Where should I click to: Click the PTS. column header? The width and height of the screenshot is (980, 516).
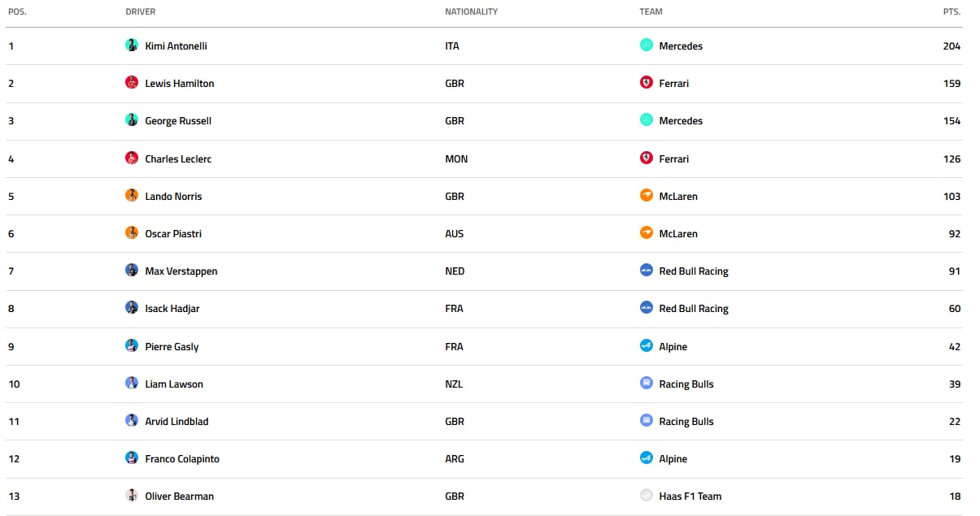952,12
